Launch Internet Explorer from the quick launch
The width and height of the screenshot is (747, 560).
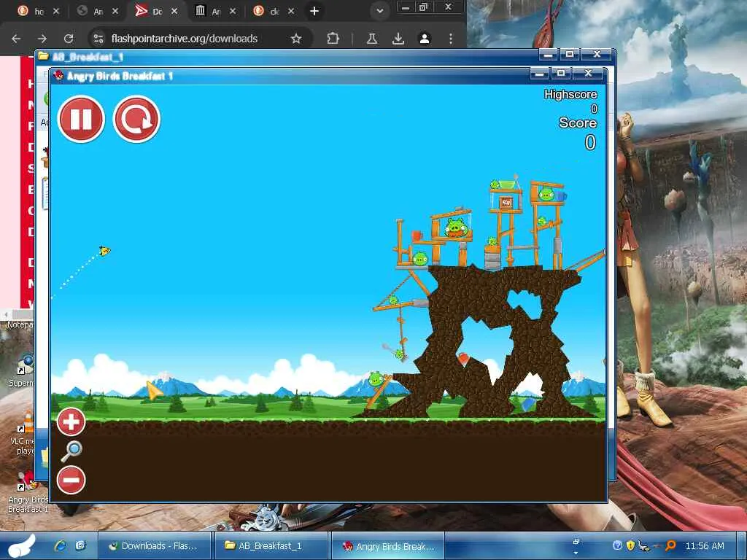[60, 545]
